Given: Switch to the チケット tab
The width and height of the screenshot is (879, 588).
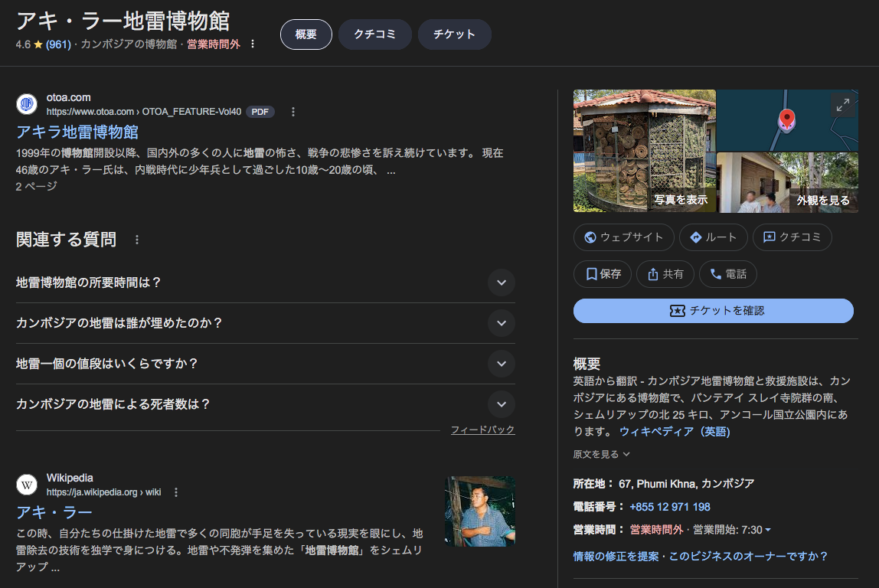Looking at the screenshot, I should (454, 34).
